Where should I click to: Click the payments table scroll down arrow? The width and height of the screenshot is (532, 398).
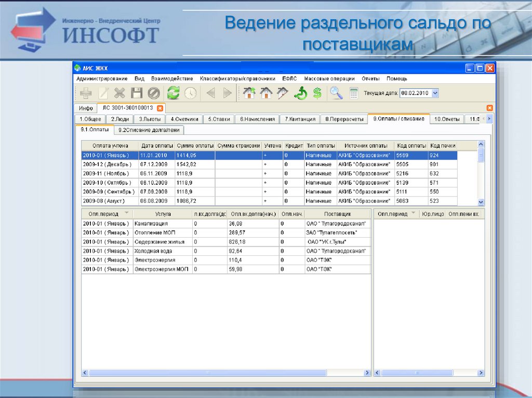(x=481, y=202)
